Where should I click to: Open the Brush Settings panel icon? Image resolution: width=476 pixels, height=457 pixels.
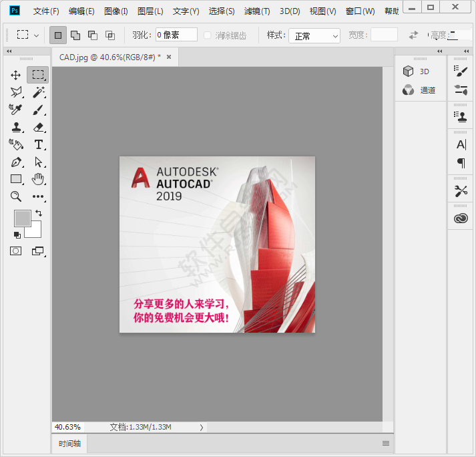[461, 71]
